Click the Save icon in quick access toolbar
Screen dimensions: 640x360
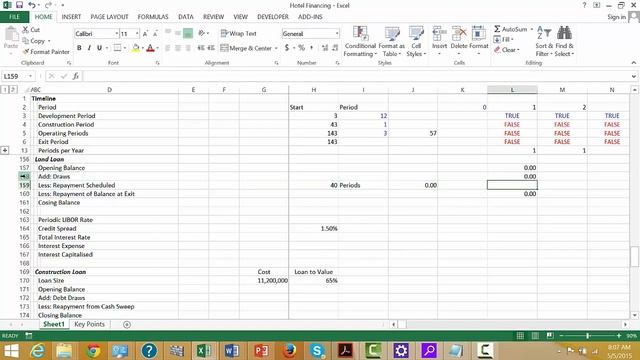point(19,5)
